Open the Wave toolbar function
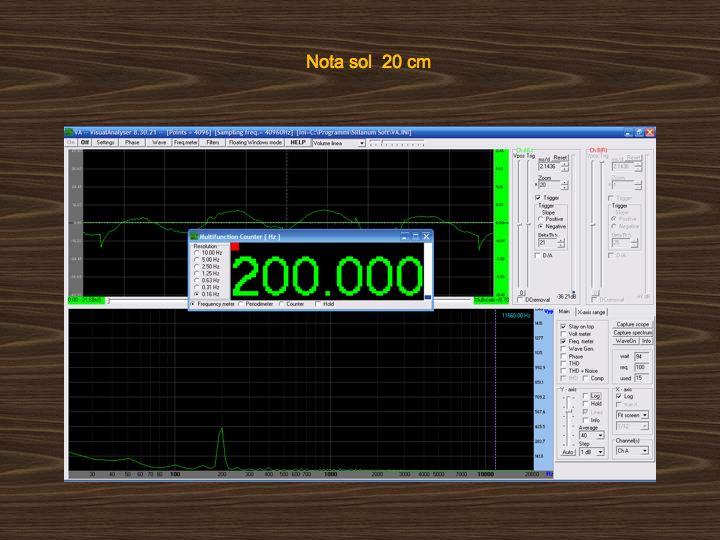The image size is (720, 540). point(159,143)
